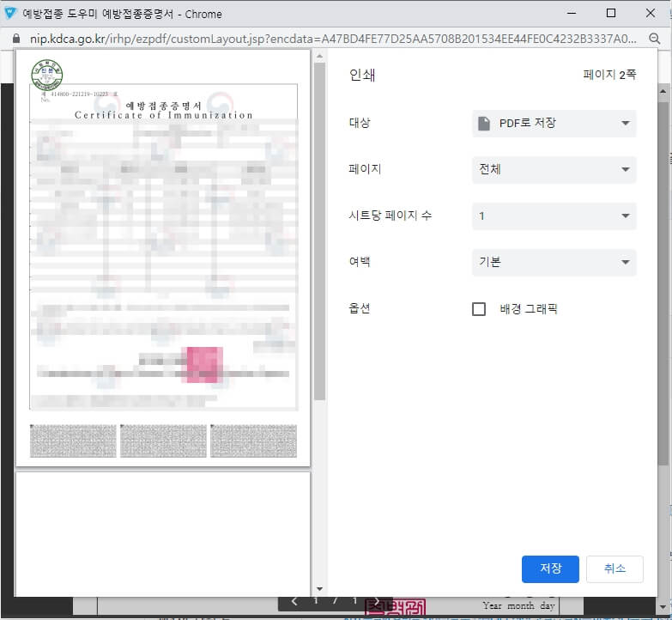Click the current page number in viewer toolbar
This screenshot has width=672, height=620.
[x=316, y=601]
